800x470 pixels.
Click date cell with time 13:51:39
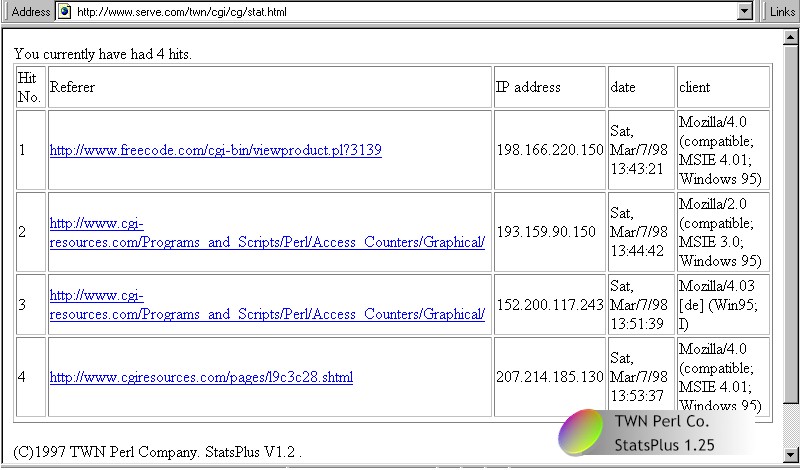coord(641,305)
